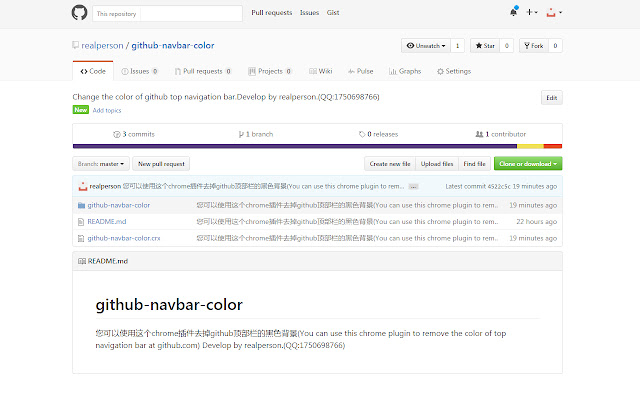Expand the commit message ellipsis button
The image size is (640, 400).
pyautogui.click(x=413, y=187)
